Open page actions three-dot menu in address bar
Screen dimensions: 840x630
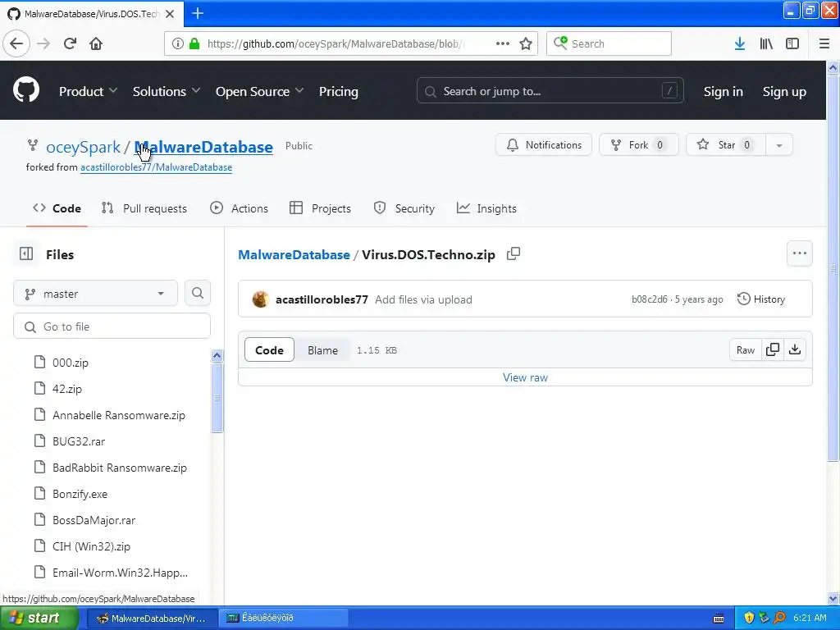pyautogui.click(x=503, y=44)
